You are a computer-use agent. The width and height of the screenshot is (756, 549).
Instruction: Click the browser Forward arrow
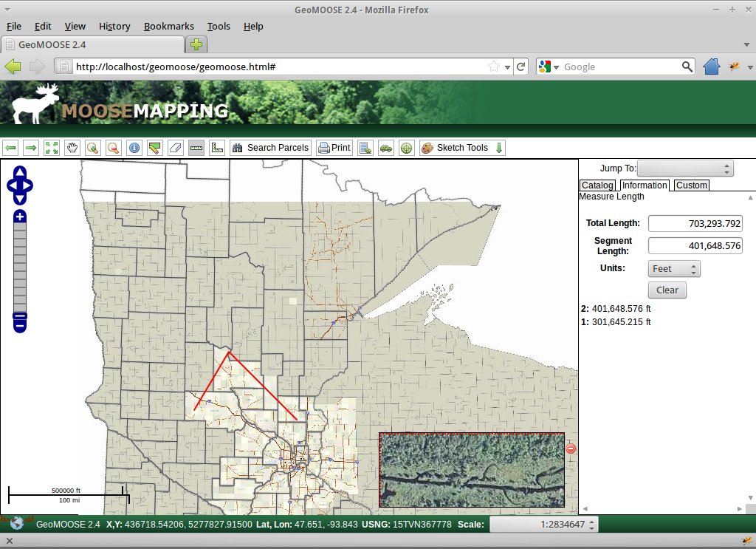tap(37, 67)
